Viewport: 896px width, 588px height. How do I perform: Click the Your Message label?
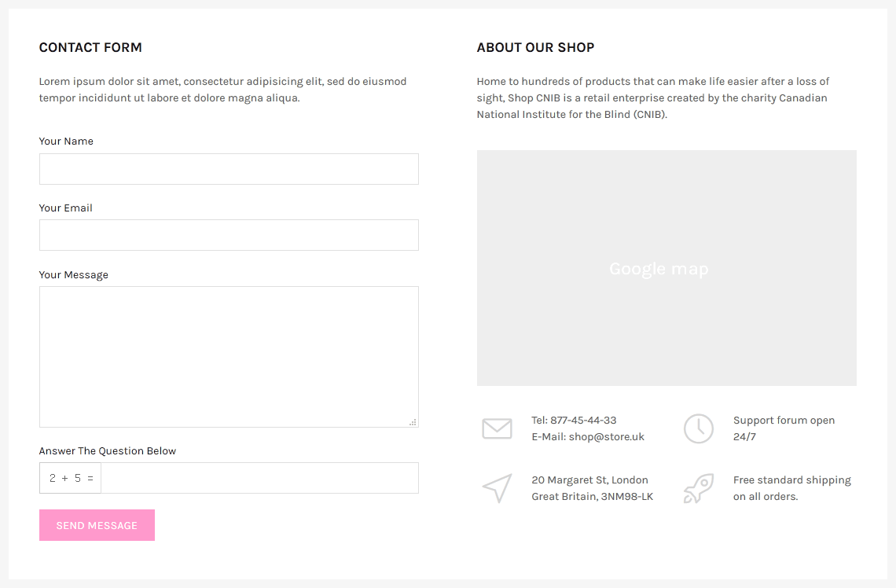click(x=74, y=275)
